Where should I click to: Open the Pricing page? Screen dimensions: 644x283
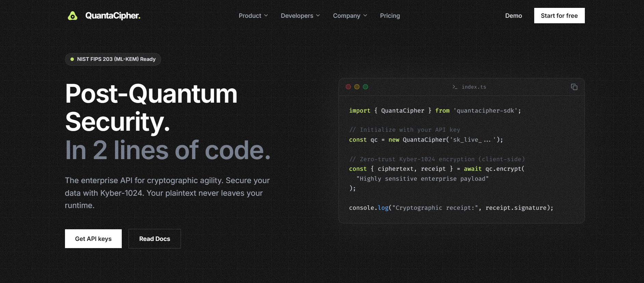(390, 16)
